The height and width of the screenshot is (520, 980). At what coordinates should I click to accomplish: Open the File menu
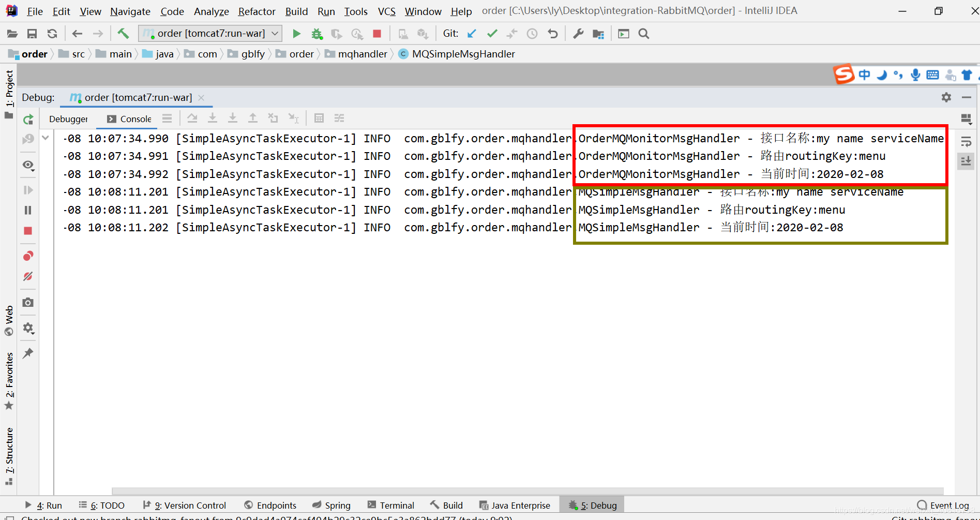point(35,11)
